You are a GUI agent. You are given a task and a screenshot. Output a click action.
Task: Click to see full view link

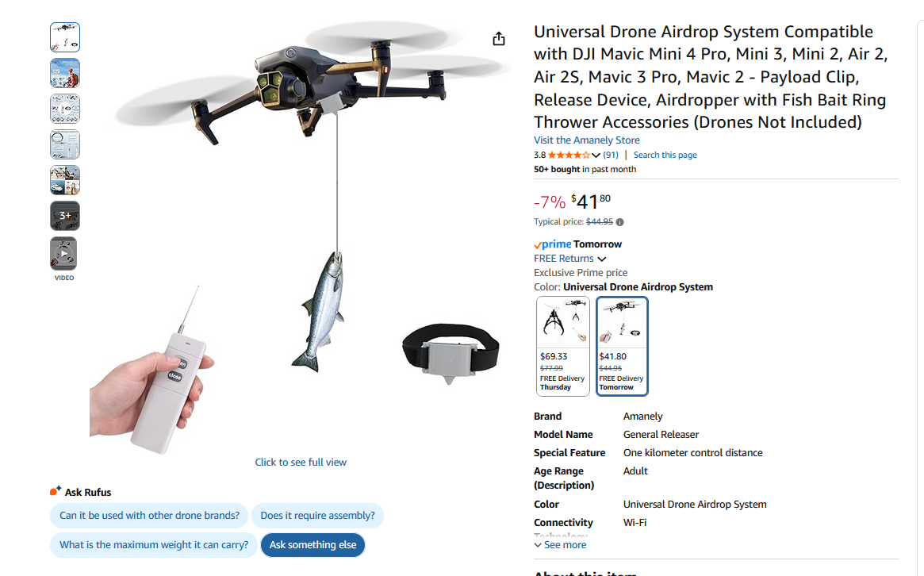coord(301,463)
